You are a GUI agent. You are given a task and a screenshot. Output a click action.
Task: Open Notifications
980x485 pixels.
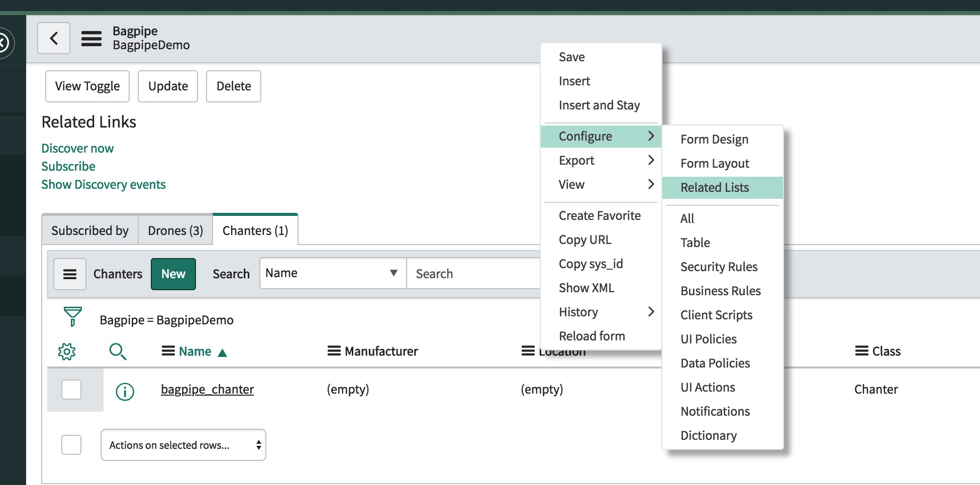pyautogui.click(x=723, y=411)
